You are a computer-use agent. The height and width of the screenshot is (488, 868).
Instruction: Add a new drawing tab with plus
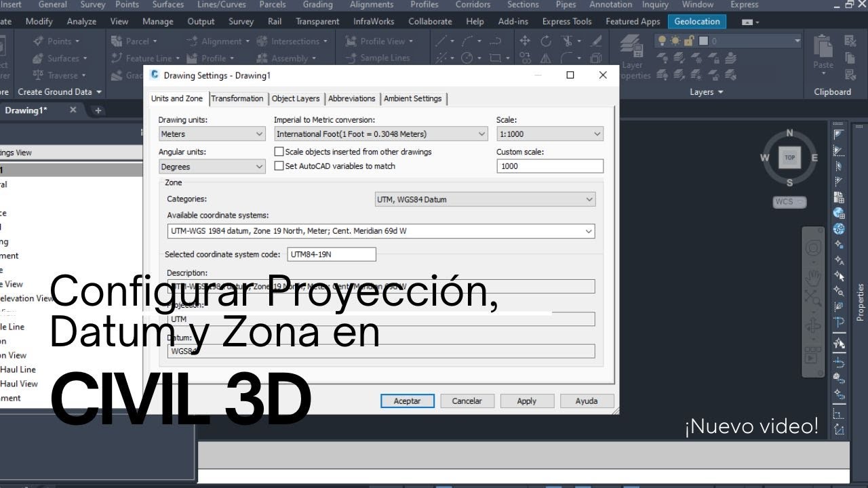98,110
